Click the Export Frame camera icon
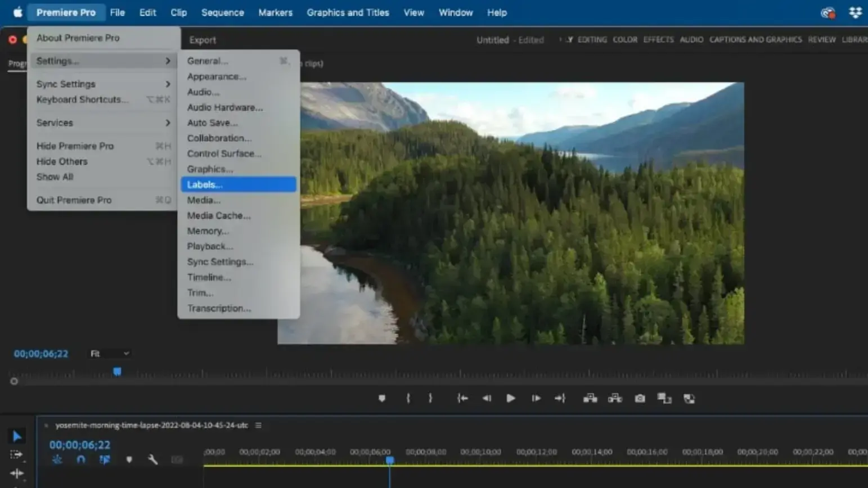868x488 pixels. pos(639,398)
